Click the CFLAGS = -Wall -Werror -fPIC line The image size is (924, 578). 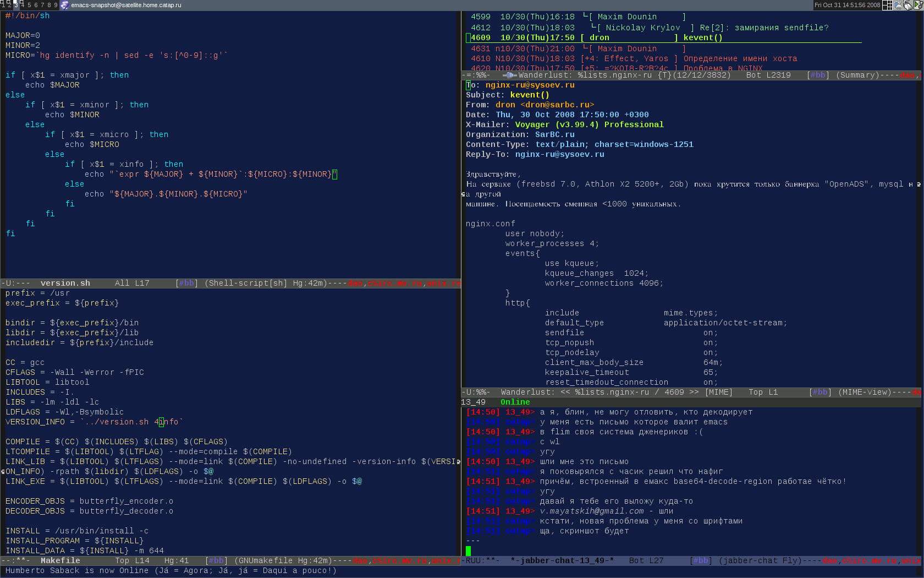(x=75, y=372)
